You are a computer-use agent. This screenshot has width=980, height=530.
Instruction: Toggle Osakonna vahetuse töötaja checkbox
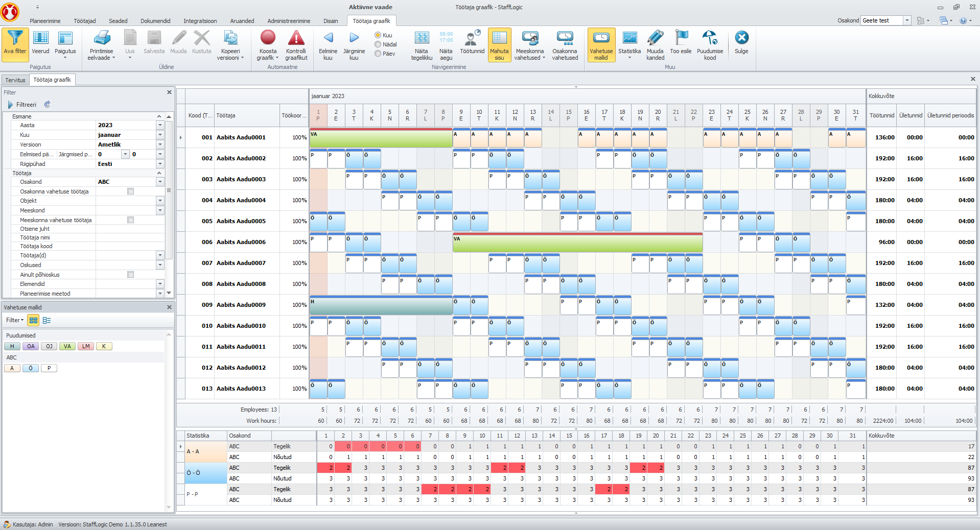pyautogui.click(x=130, y=191)
